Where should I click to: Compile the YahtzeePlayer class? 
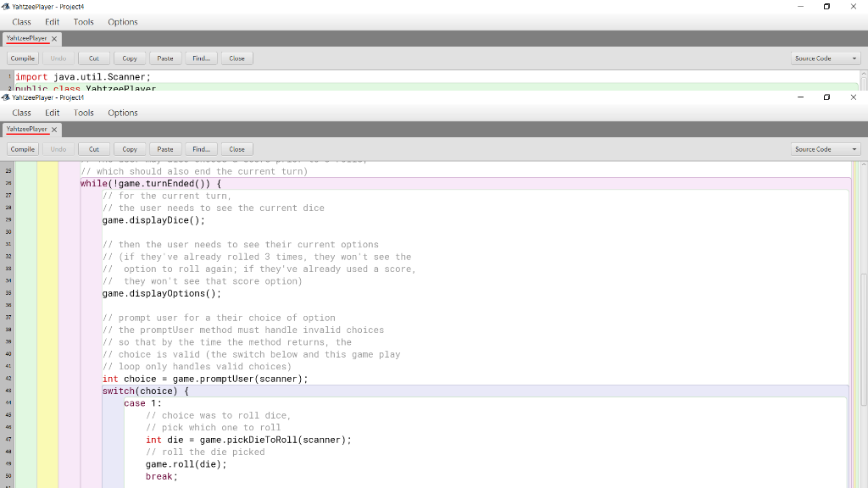click(22, 148)
